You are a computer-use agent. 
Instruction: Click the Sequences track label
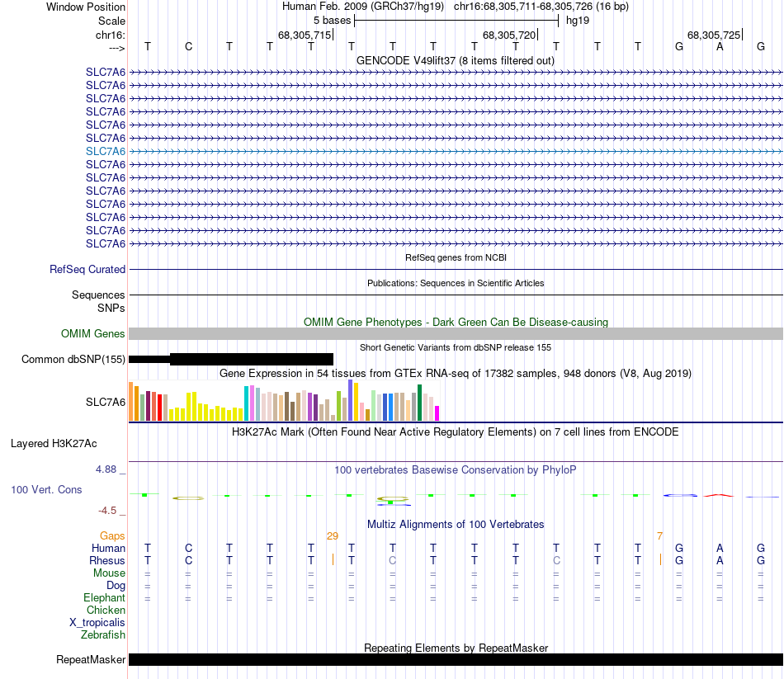tap(98, 295)
